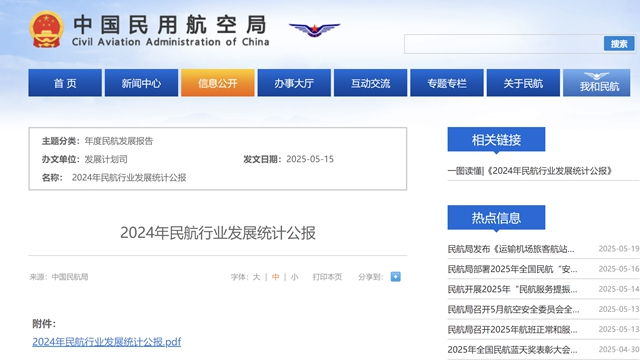Open hot news 民航局发布《运输机场旅客航站...
The image size is (640, 360).
tap(511, 249)
